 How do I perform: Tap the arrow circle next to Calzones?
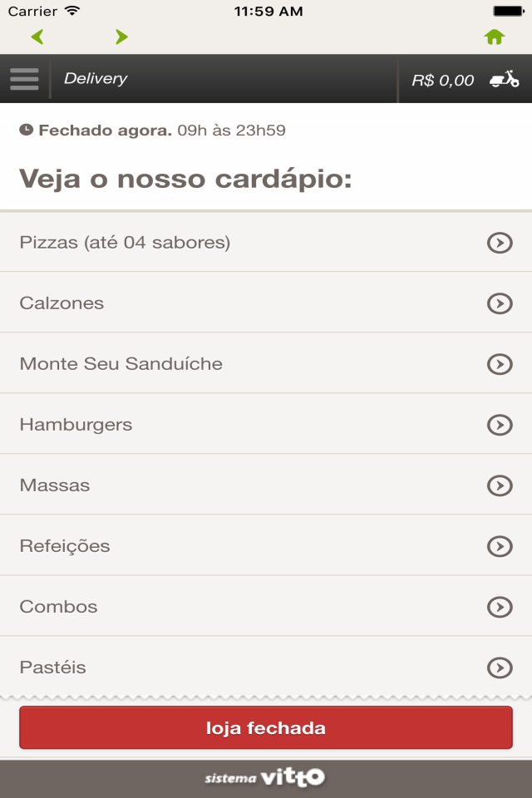point(500,303)
